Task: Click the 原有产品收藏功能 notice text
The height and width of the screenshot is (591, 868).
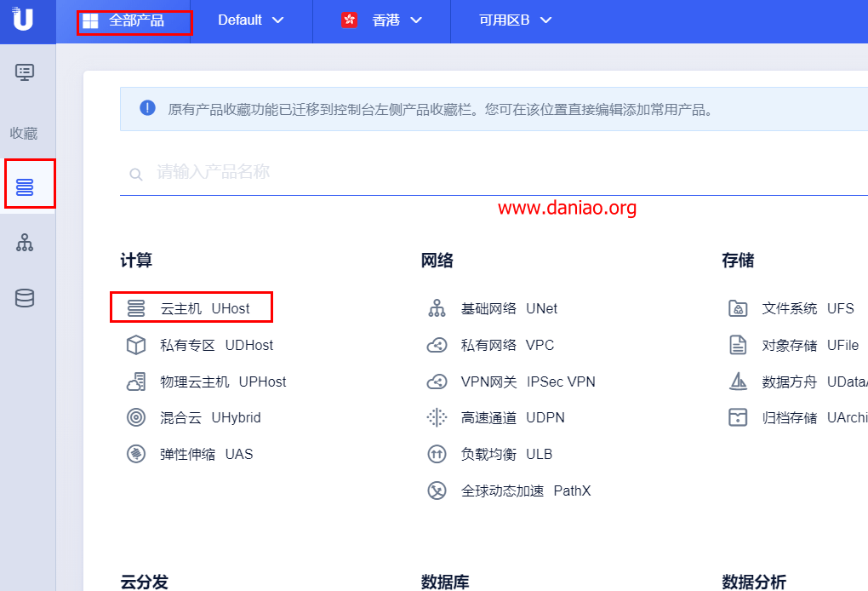Action: 440,109
